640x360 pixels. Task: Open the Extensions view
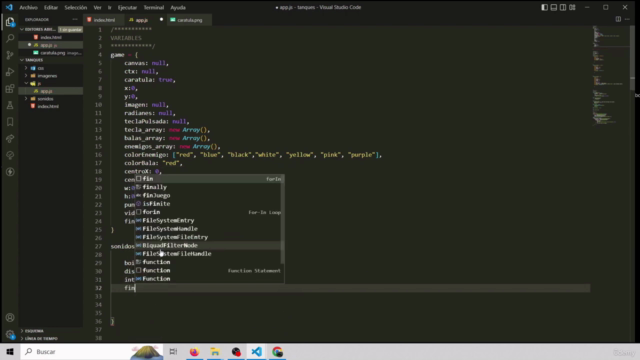coord(10,89)
